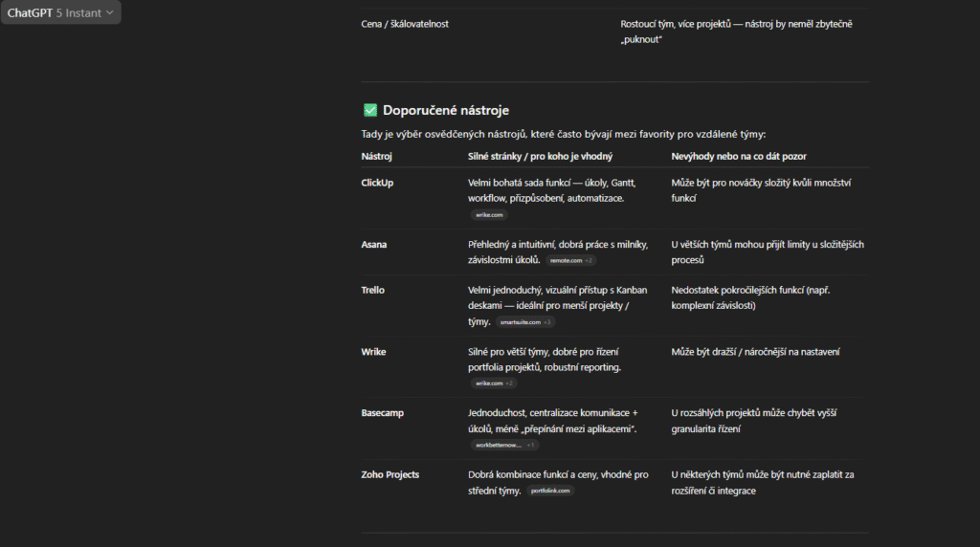Open the workbetternow citation in Basecamp row
The image size is (980, 547).
[x=504, y=445]
